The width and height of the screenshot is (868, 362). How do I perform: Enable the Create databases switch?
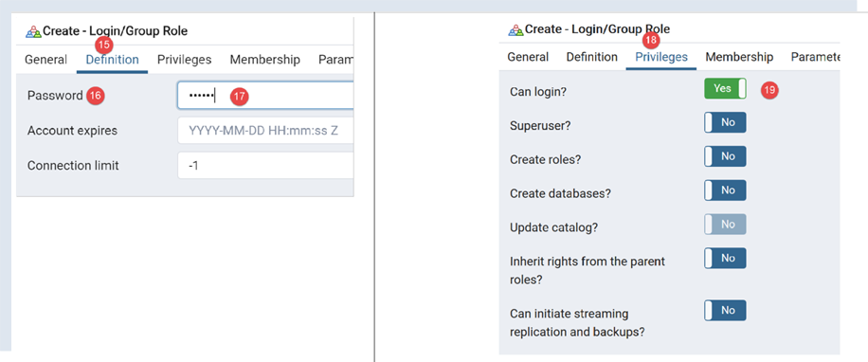(x=725, y=190)
